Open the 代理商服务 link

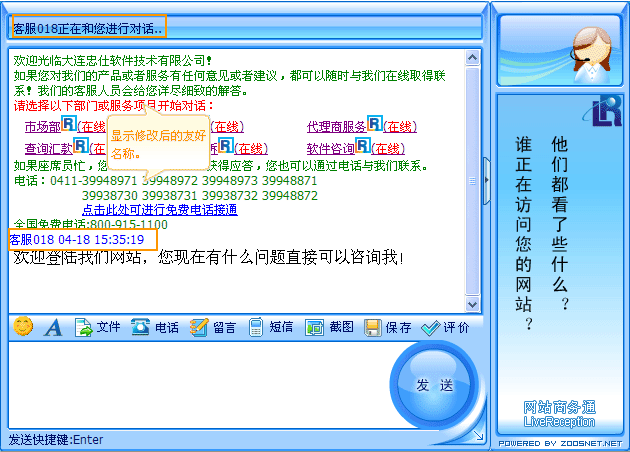click(336, 126)
